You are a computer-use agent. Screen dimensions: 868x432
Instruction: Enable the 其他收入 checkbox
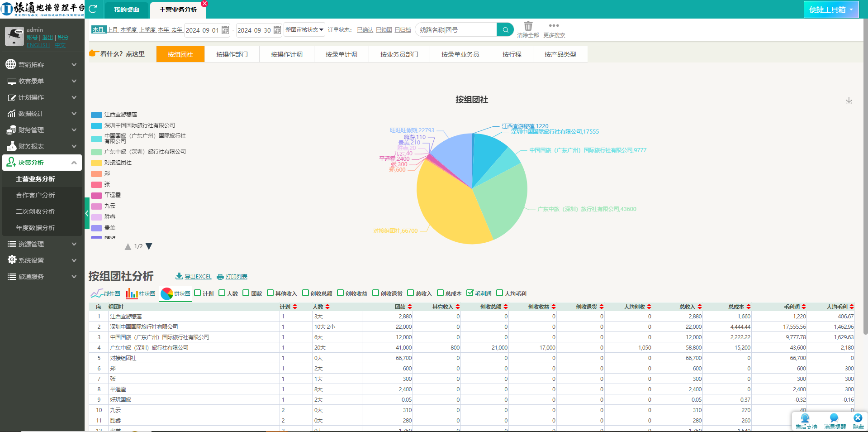click(x=270, y=293)
